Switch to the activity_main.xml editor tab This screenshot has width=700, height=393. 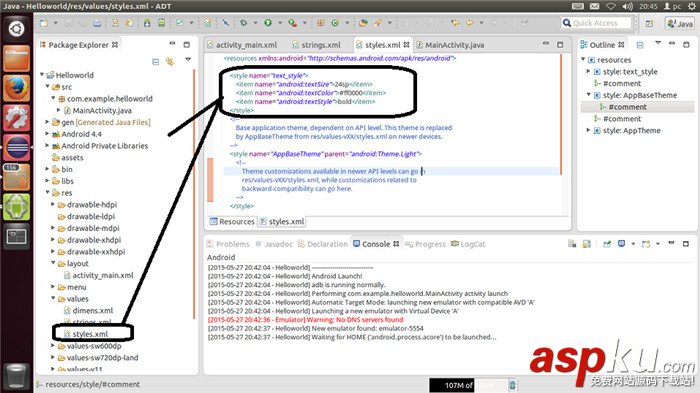click(243, 45)
